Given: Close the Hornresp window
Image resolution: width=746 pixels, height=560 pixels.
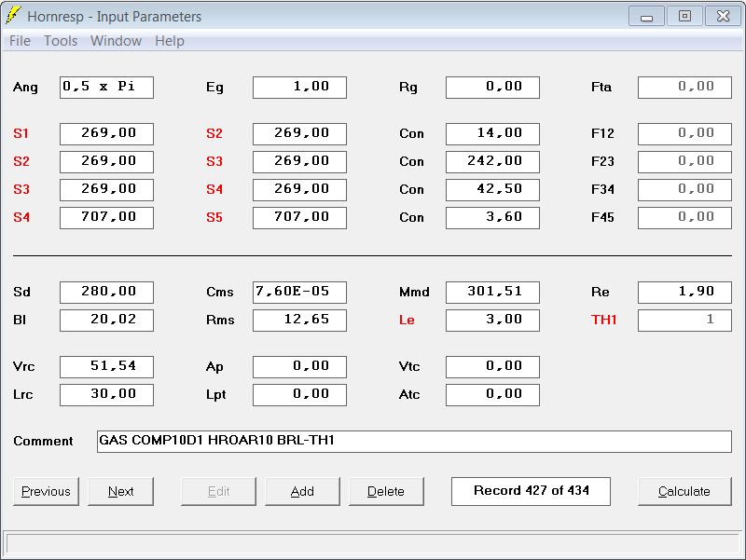Looking at the screenshot, I should pyautogui.click(x=723, y=16).
